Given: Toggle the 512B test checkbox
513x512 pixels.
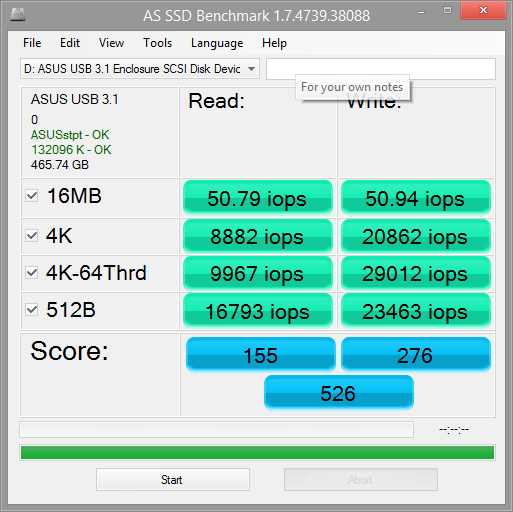Looking at the screenshot, I should click(32, 310).
